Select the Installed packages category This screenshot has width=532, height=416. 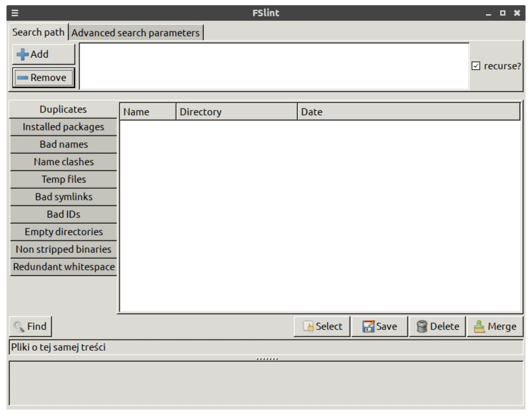(63, 127)
